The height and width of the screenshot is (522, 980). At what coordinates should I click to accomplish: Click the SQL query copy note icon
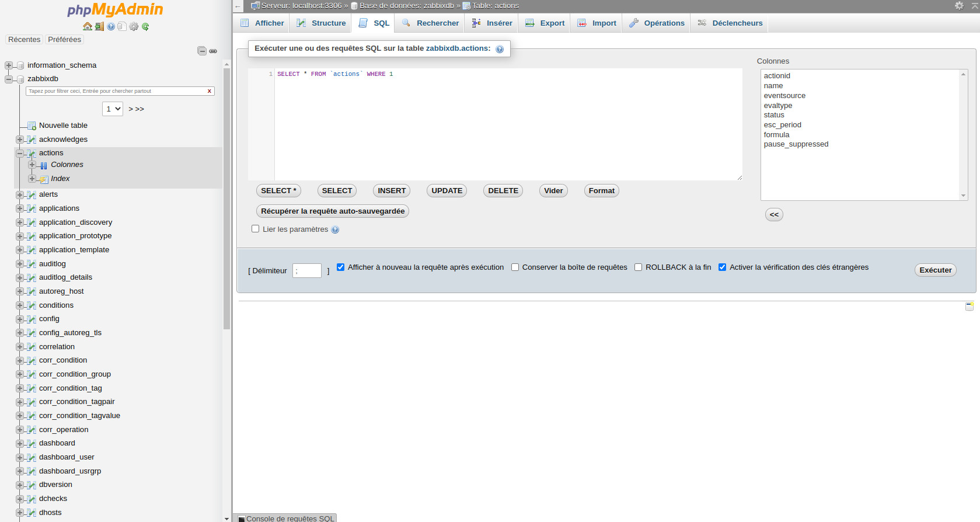pyautogui.click(x=969, y=306)
